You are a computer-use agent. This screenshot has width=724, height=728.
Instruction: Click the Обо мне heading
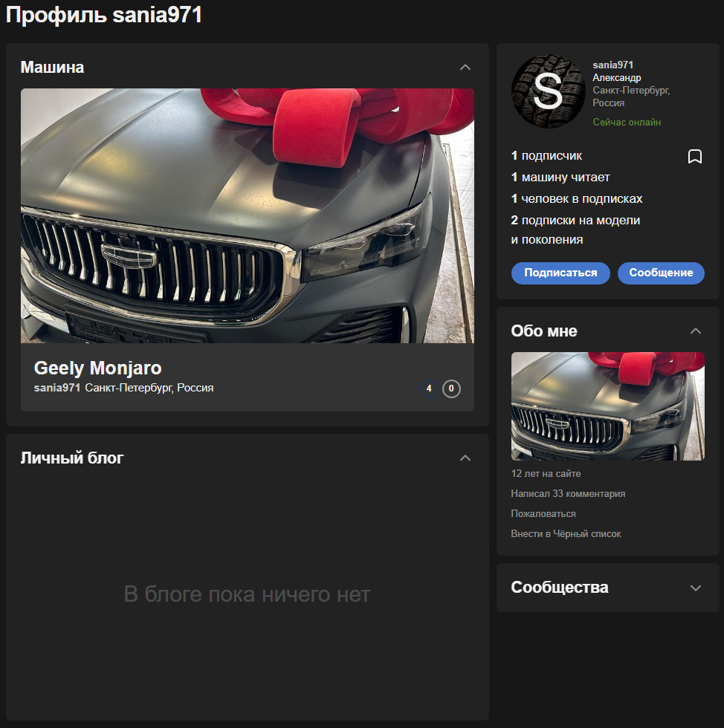(544, 331)
